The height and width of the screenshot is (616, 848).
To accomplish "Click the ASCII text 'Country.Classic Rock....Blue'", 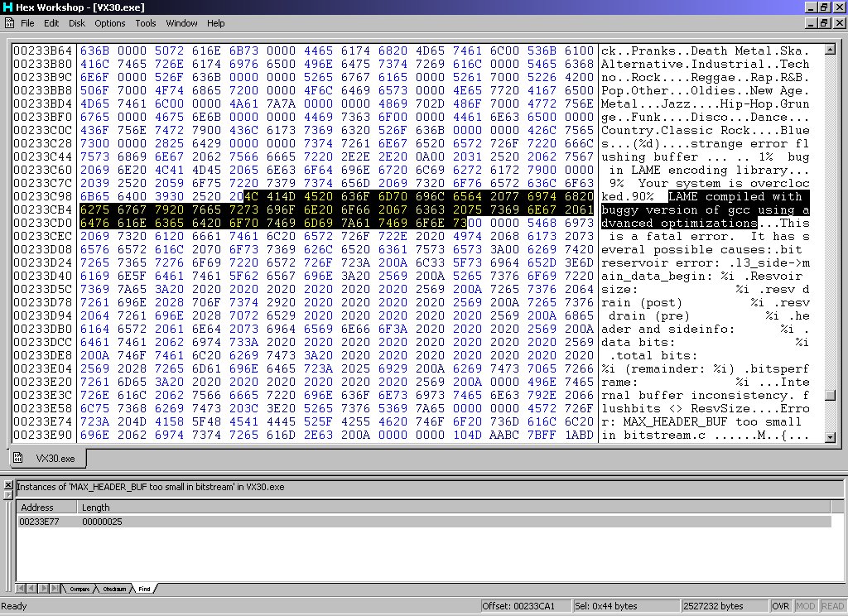I will 706,130.
